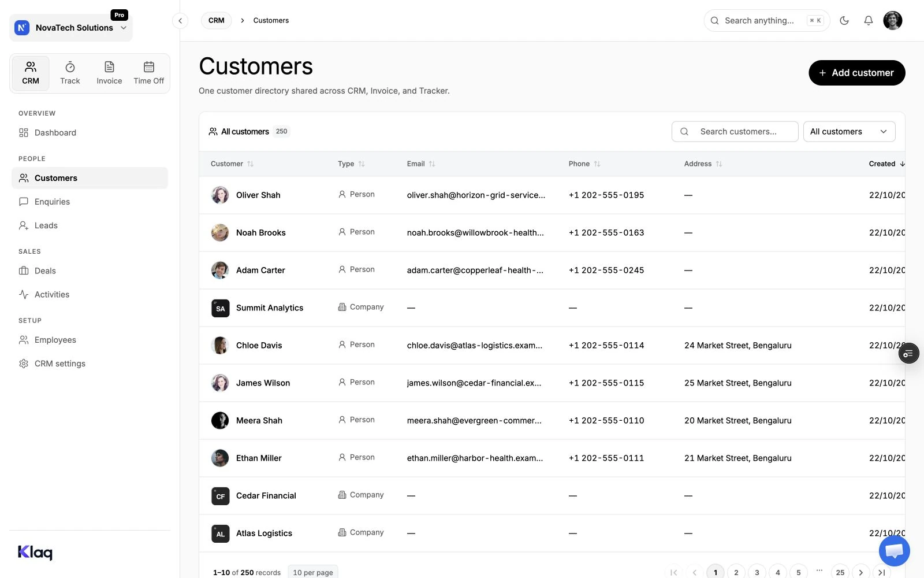Go to page 2 of customers

click(x=736, y=572)
